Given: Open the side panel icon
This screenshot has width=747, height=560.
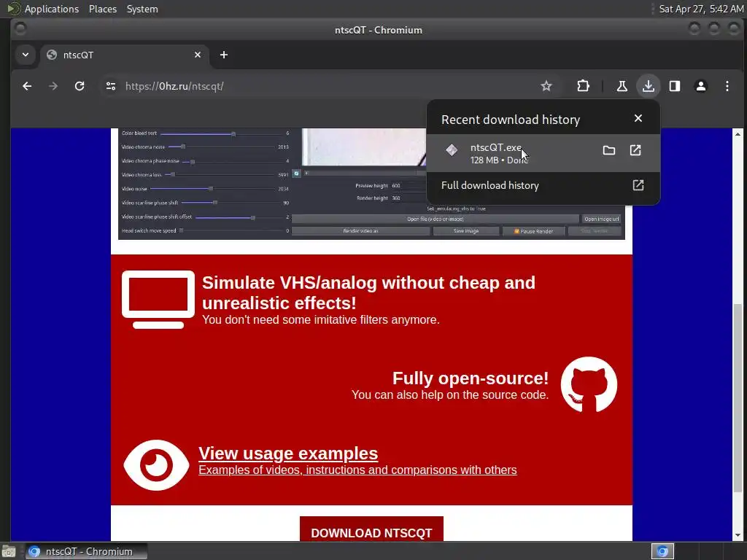Looking at the screenshot, I should tap(675, 86).
